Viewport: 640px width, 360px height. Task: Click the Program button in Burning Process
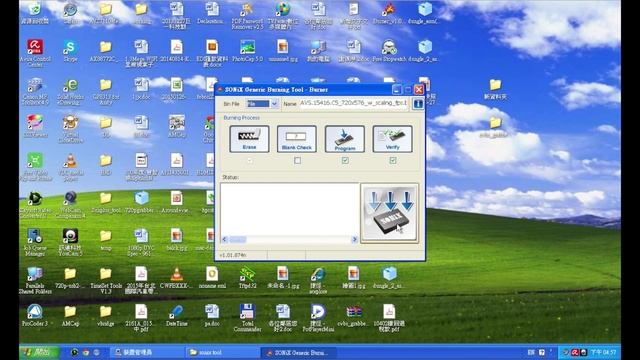[344, 139]
